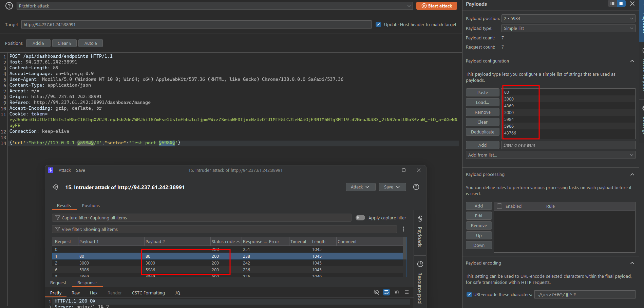Toggle hide non-printable characters eye icon

click(x=376, y=292)
